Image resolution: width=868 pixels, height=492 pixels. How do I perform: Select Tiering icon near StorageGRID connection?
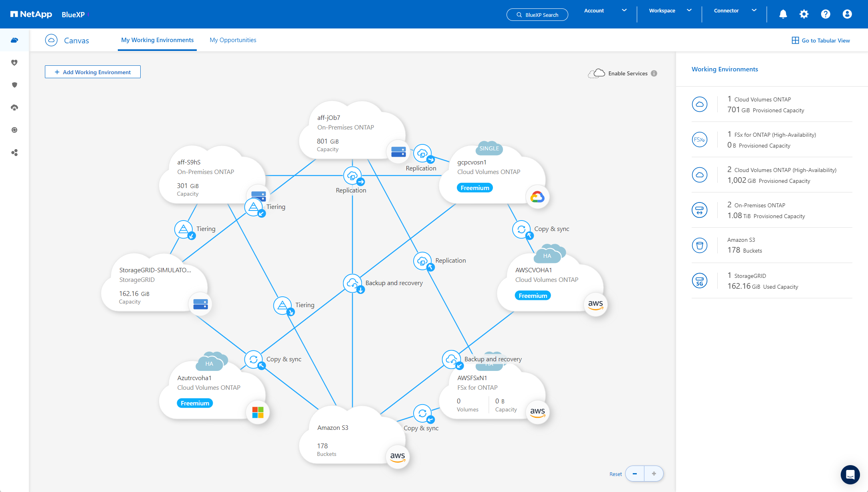(184, 229)
